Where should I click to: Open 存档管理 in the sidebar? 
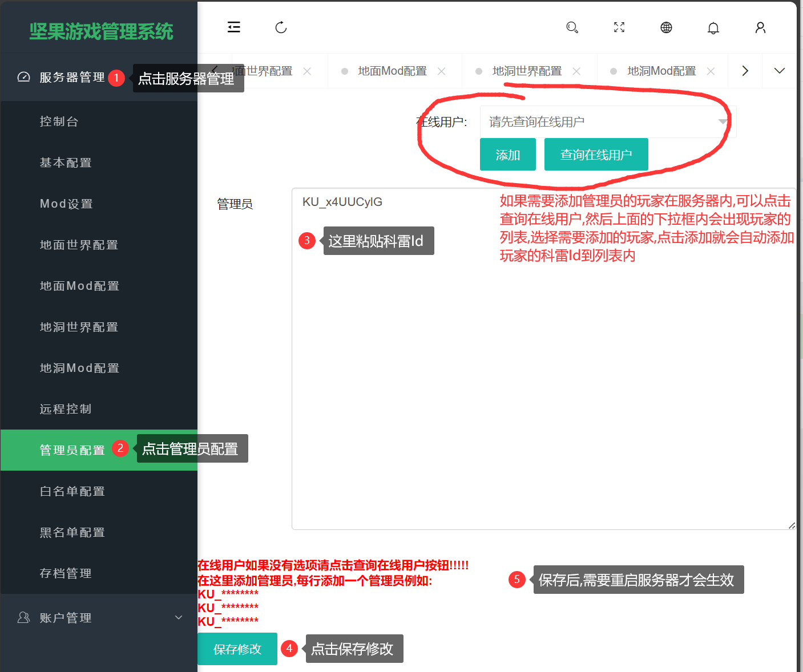pyautogui.click(x=99, y=573)
